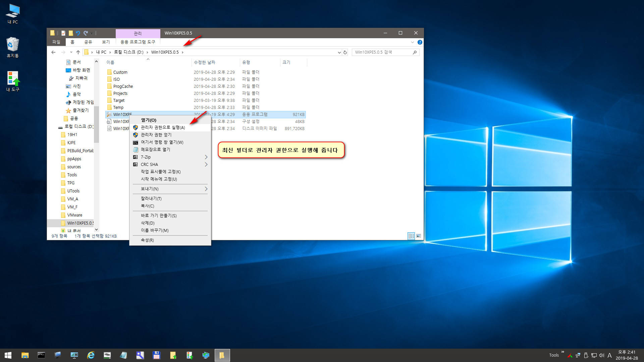This screenshot has width=644, height=362.
Task: Click the properties checkmark quick access icon
Action: [63, 33]
